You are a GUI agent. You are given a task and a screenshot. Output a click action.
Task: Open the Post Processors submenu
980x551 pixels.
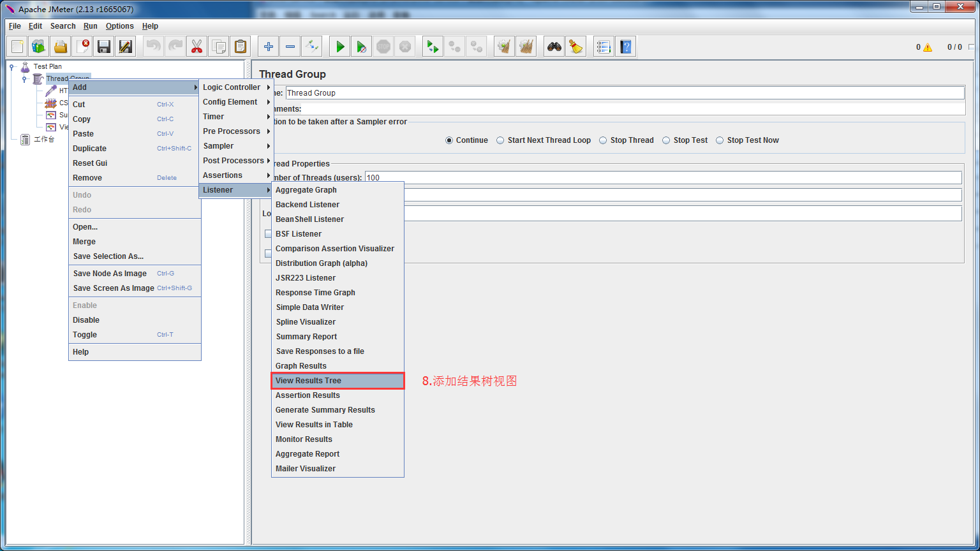236,161
